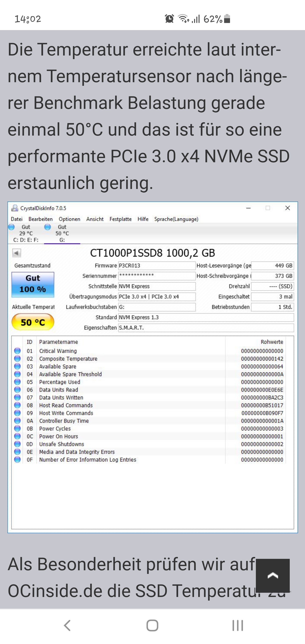
Task: Click the Laufwerksbuchstaben field G:
Action: 157,307
